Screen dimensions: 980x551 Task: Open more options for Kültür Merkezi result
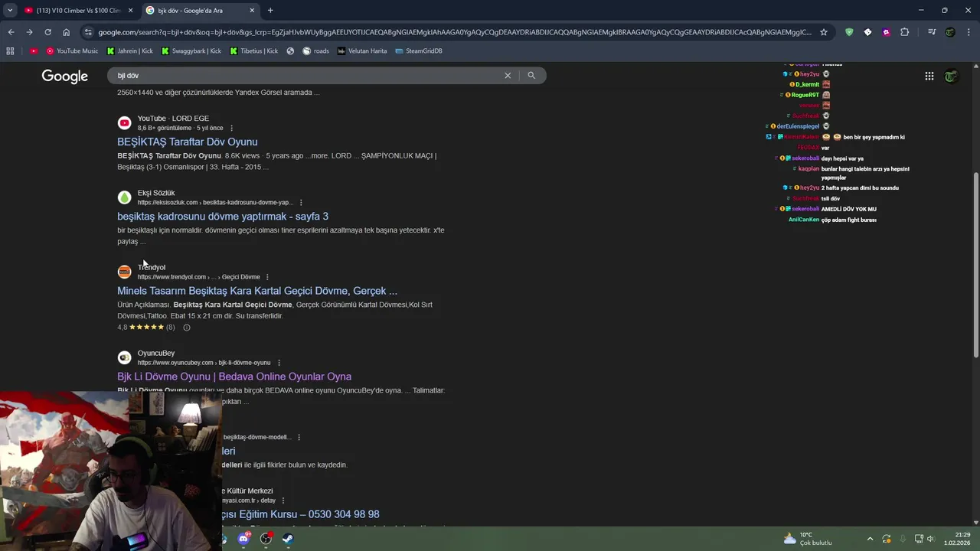(x=283, y=500)
